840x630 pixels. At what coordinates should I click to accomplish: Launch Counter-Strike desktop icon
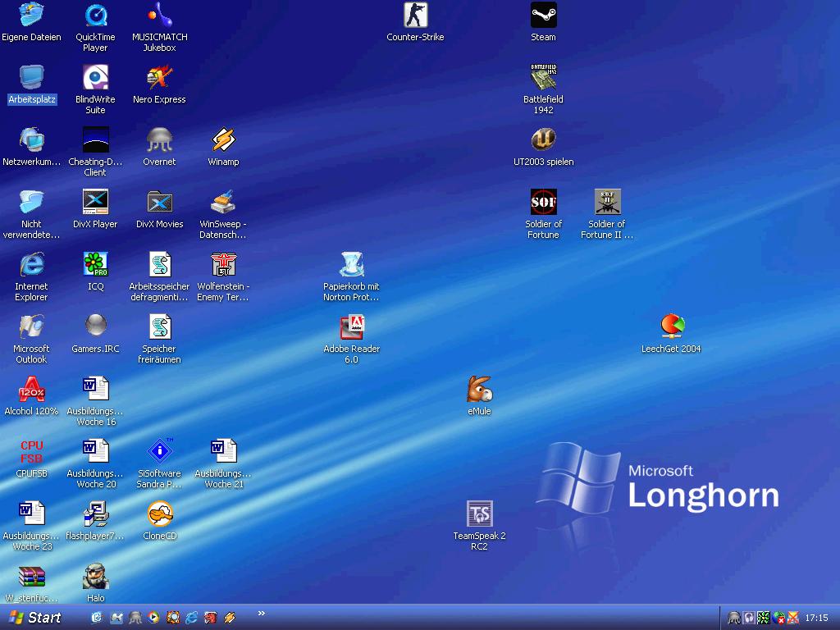coord(415,15)
